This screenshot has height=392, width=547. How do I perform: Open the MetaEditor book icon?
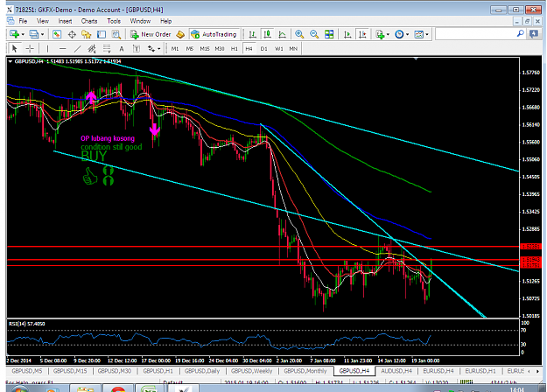[x=180, y=34]
